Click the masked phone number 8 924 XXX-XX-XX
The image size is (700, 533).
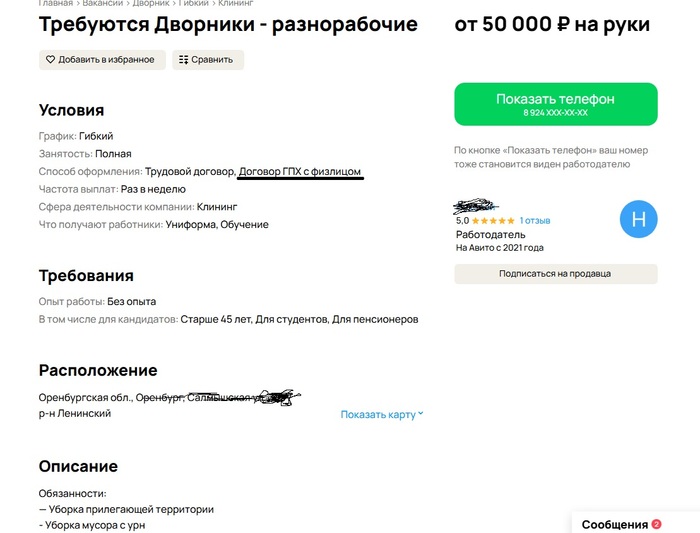click(x=555, y=113)
